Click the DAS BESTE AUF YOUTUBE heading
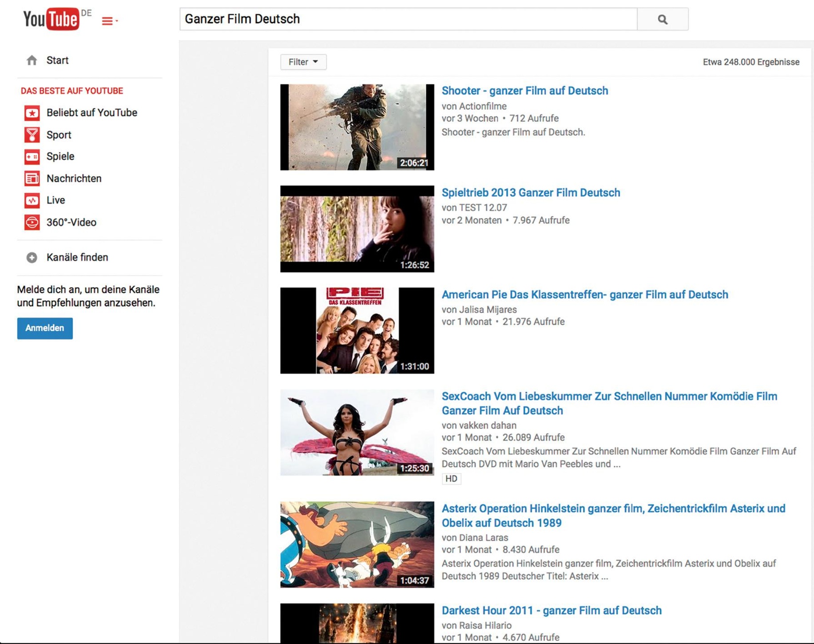The height and width of the screenshot is (644, 814). pos(72,91)
